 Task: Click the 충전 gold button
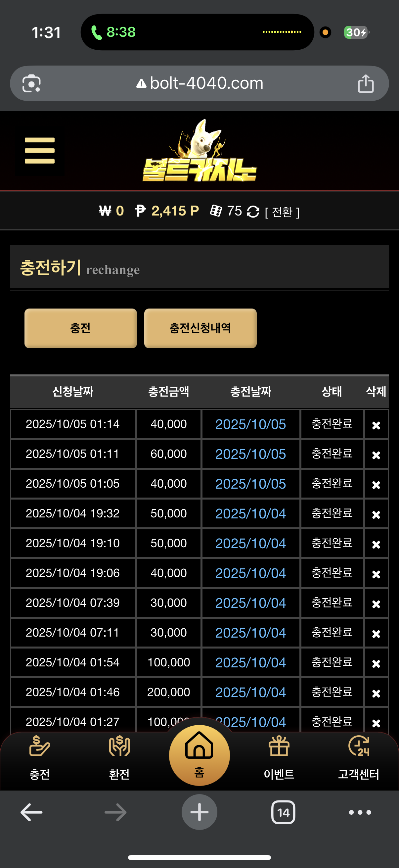click(x=80, y=328)
